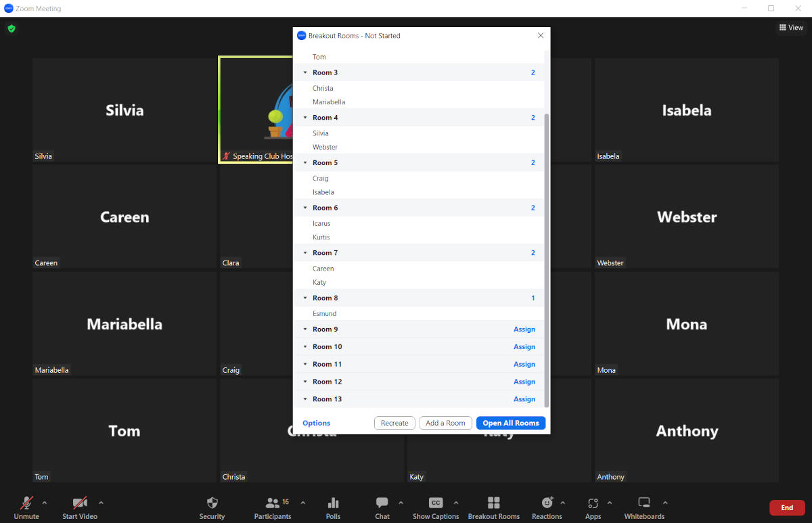Open the Apps icon
Screen dimensions: 812x523
[593, 503]
